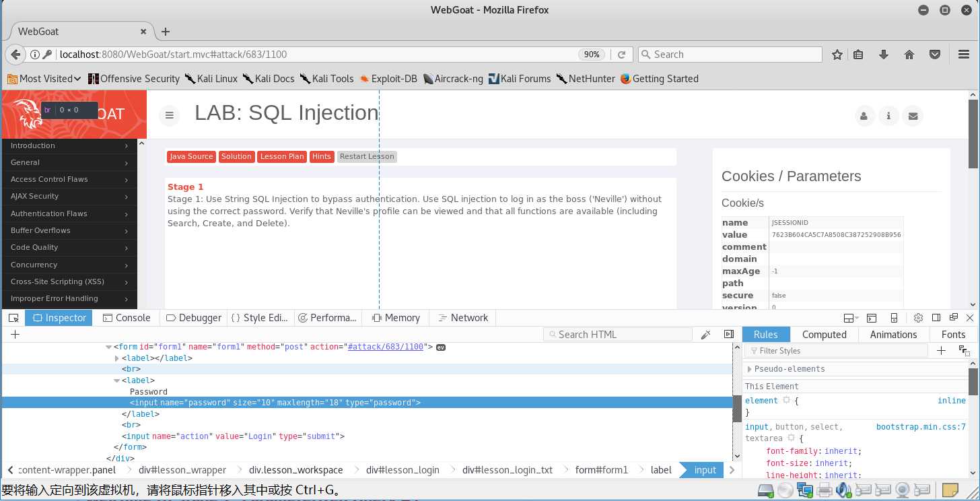The image size is (980, 501).
Task: Open the WebGoat info icon
Action: tap(888, 116)
